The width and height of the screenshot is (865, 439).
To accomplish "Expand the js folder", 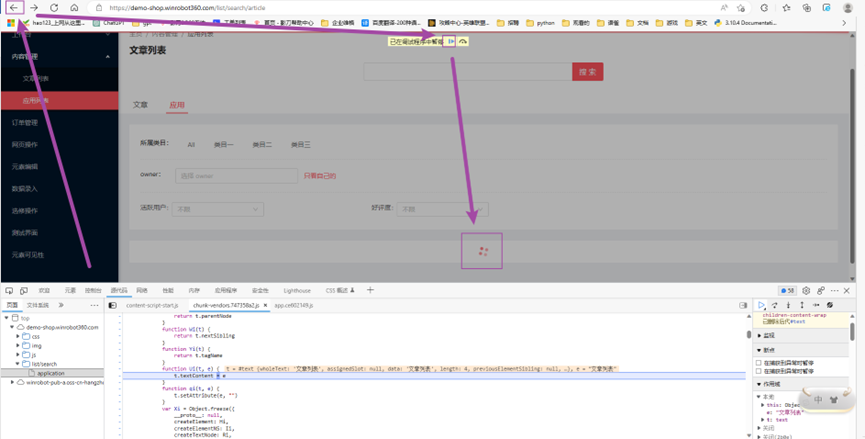I will click(18, 355).
